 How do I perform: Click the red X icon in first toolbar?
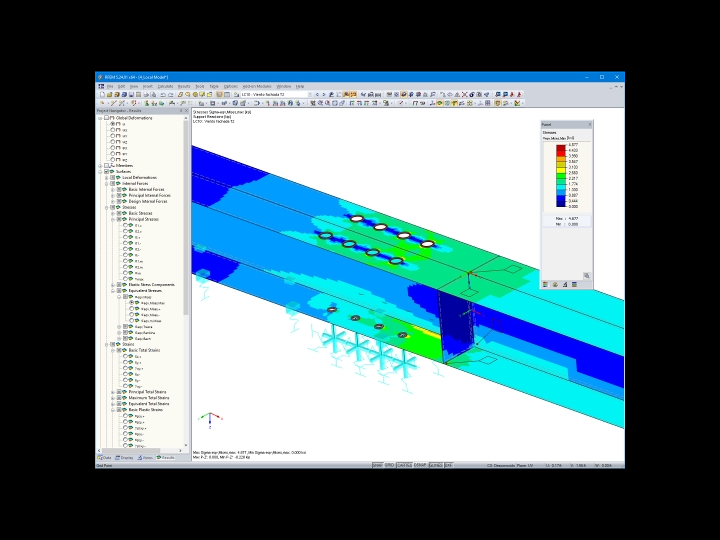[464, 95]
